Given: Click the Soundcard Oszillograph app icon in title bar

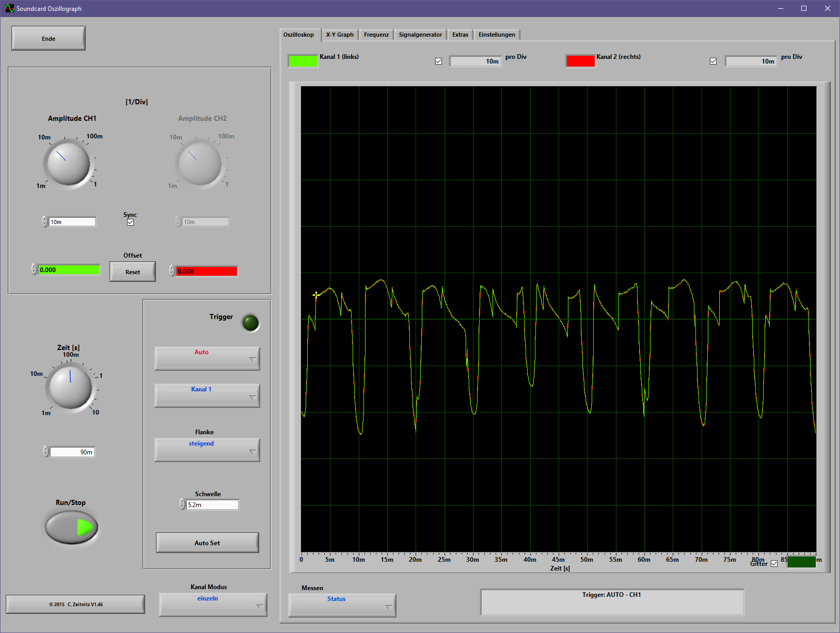Looking at the screenshot, I should pyautogui.click(x=9, y=8).
